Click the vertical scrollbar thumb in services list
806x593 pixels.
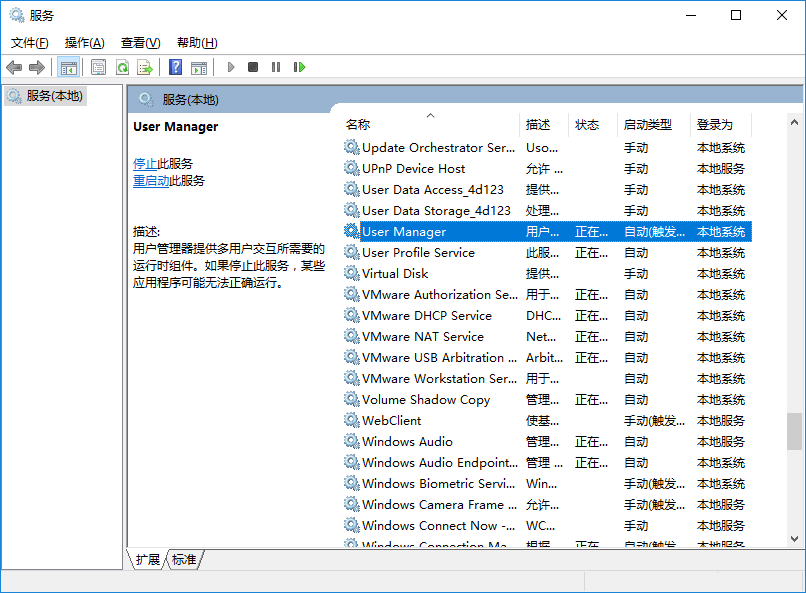[x=794, y=431]
